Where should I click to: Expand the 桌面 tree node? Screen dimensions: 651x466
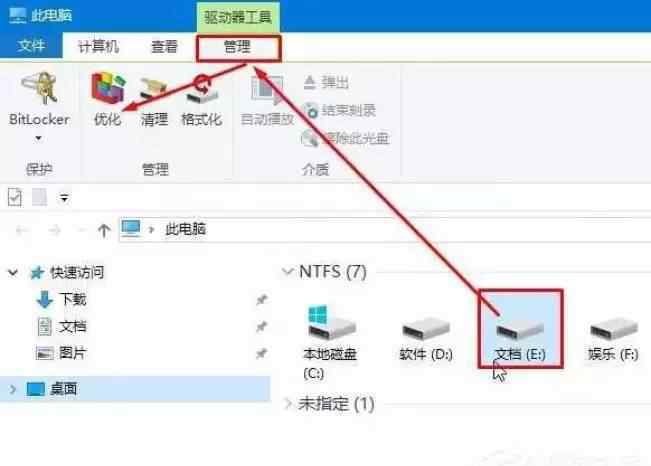(x=13, y=389)
